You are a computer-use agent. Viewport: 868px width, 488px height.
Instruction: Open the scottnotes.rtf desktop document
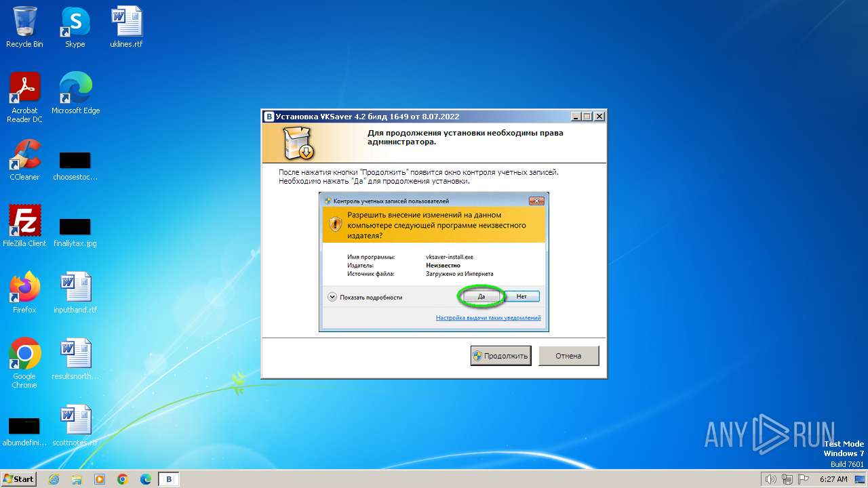[x=75, y=426]
